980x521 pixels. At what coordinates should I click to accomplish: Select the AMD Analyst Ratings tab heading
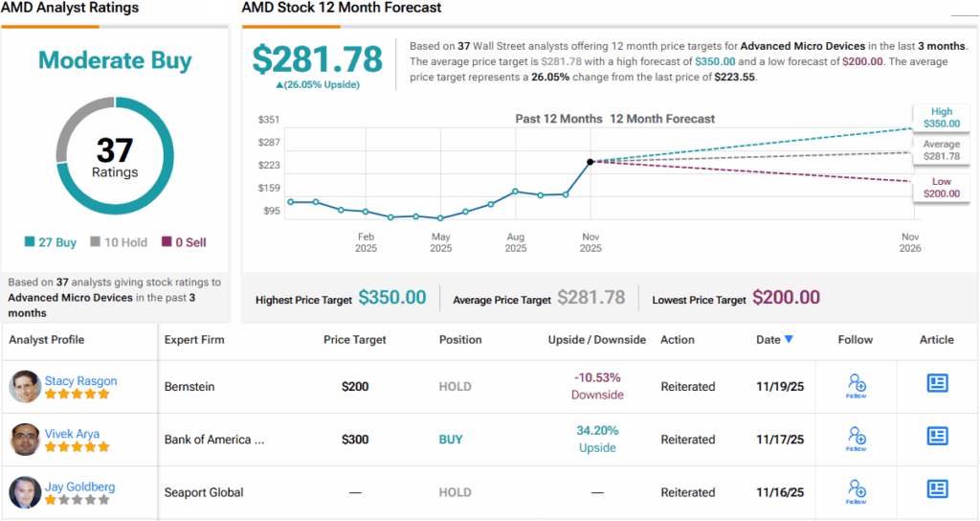(x=70, y=8)
